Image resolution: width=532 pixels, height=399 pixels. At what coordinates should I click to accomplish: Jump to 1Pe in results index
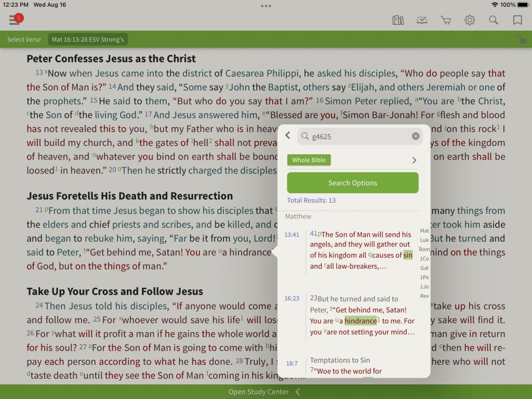pyautogui.click(x=424, y=277)
